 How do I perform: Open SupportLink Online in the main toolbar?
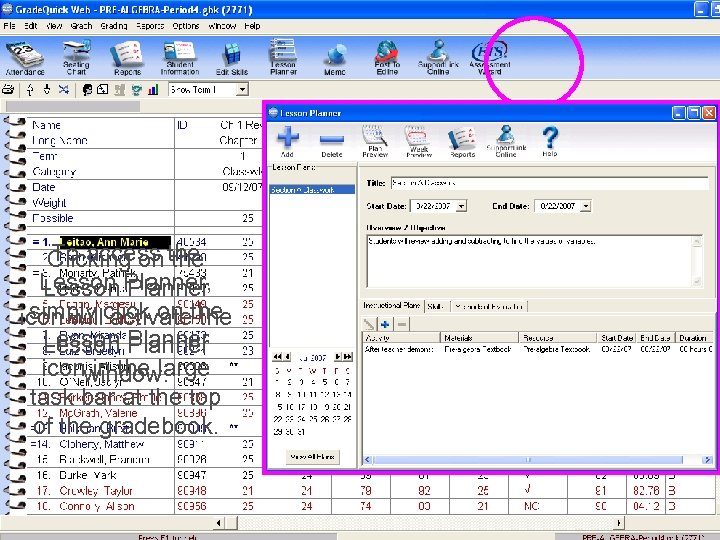pos(438,58)
